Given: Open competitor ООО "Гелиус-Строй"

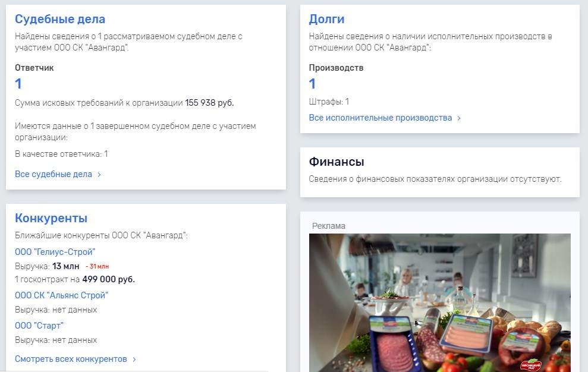Looking at the screenshot, I should point(55,252).
